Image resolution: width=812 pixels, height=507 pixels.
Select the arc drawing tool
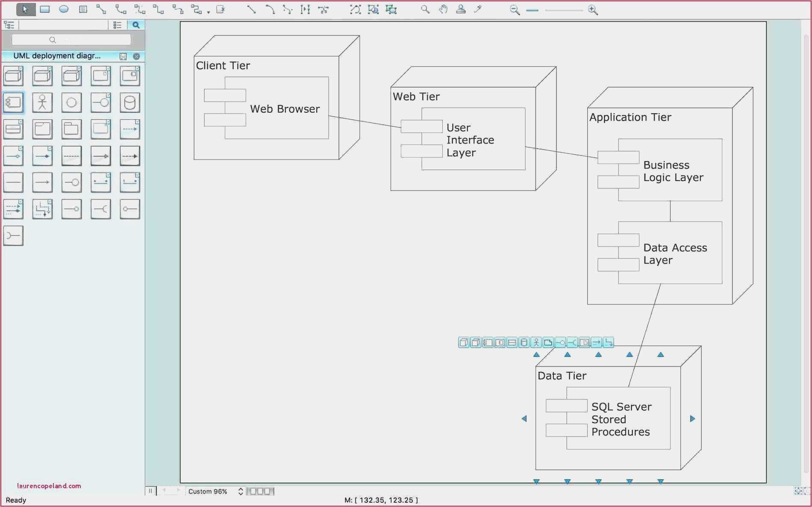270,9
